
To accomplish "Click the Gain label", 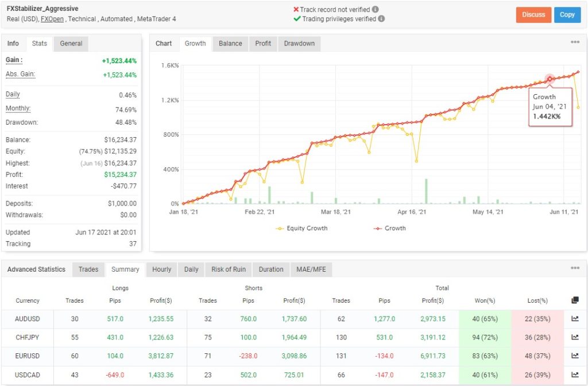I will pos(14,60).
